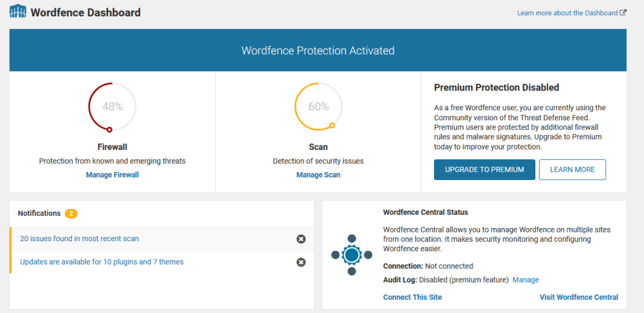Image resolution: width=644 pixels, height=313 pixels.
Task: Click the Wordfence Central Status heading
Action: tap(426, 212)
